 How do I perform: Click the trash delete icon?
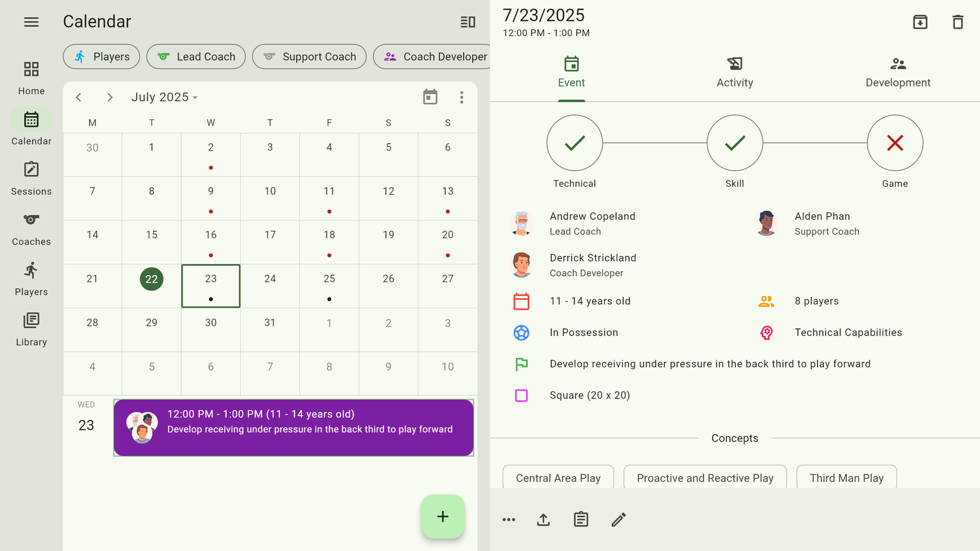[958, 22]
